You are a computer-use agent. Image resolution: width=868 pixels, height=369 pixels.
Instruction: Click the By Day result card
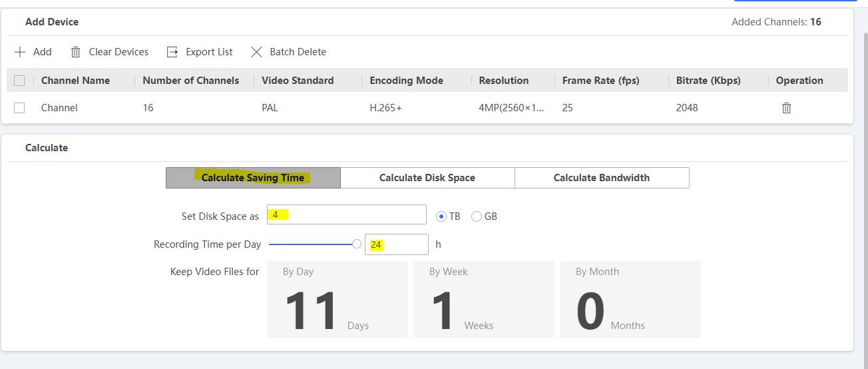[x=337, y=300]
